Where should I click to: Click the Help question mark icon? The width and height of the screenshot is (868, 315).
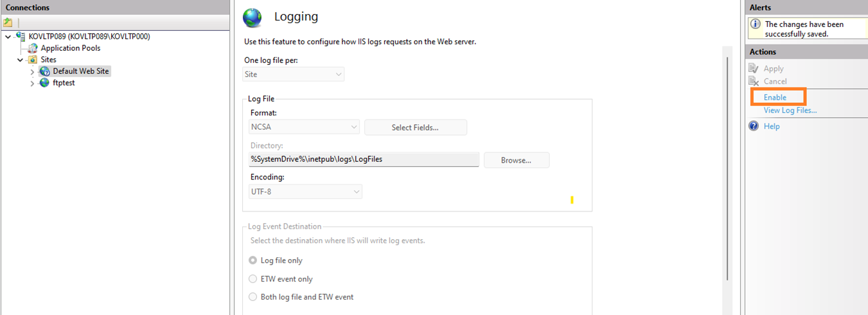[754, 126]
